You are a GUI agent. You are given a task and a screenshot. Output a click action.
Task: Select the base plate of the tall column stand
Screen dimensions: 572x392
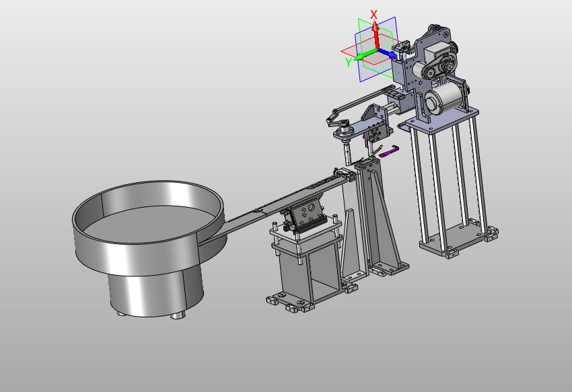point(456,239)
